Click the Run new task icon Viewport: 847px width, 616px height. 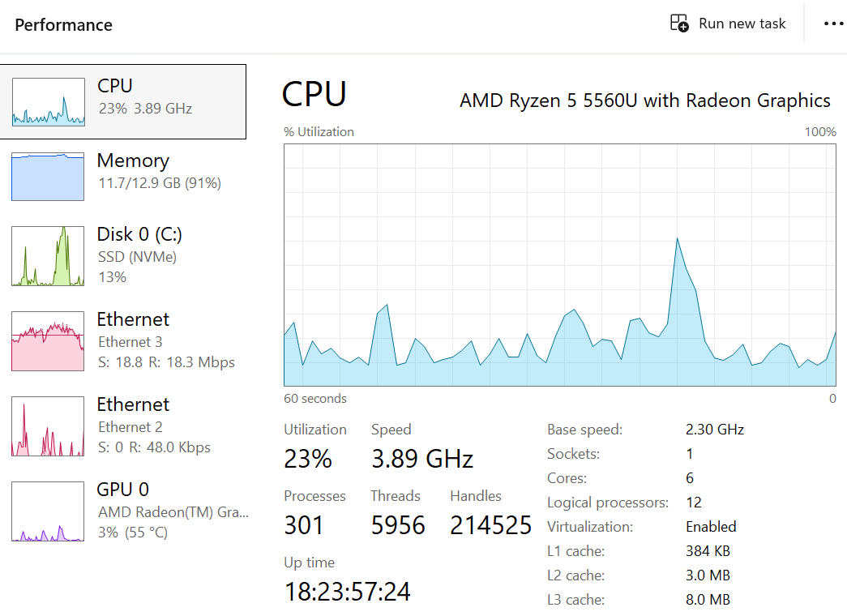(679, 24)
